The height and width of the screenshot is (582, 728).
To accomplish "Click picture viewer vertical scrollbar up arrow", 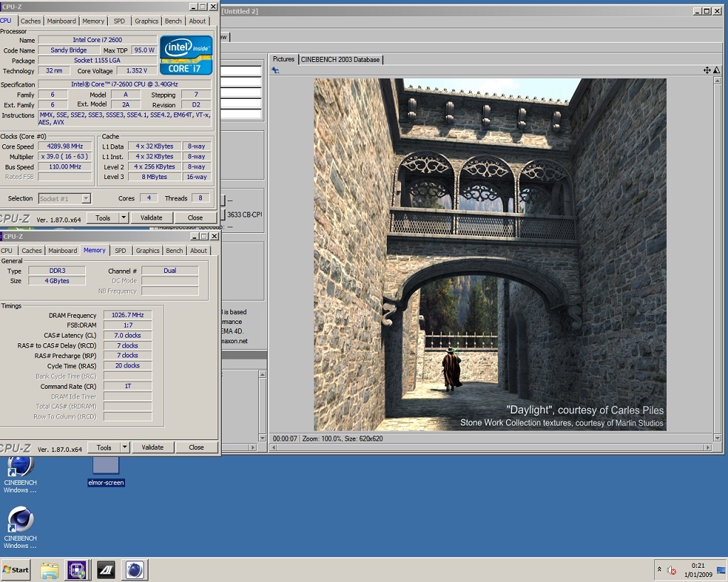I will tap(717, 81).
